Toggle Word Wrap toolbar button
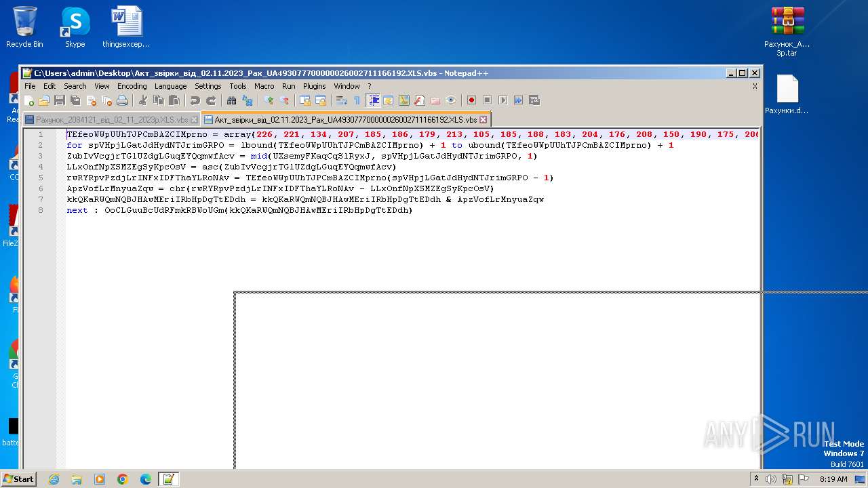The image size is (868, 488). [342, 100]
